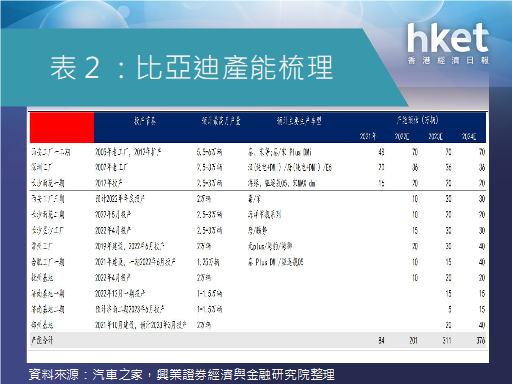Click the source text 汽車之家

117,375
